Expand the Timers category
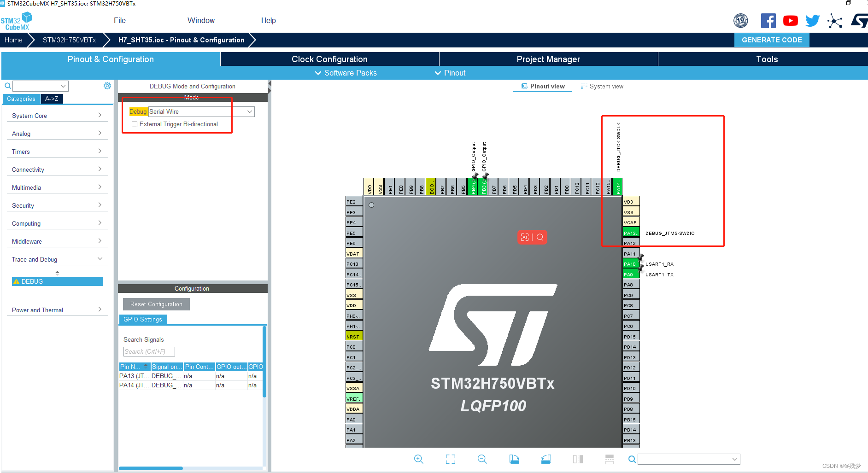 tap(57, 152)
